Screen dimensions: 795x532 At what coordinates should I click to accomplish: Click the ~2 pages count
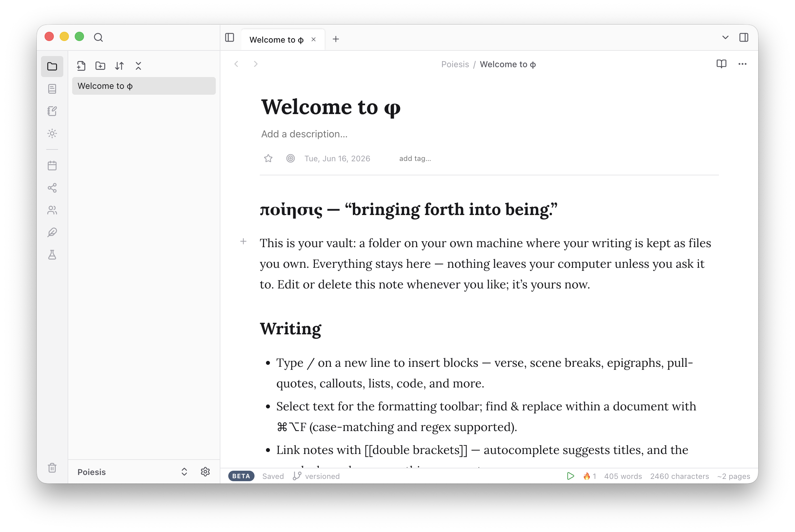[733, 476]
